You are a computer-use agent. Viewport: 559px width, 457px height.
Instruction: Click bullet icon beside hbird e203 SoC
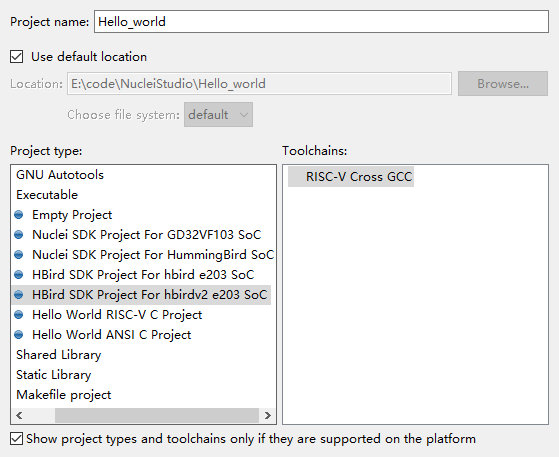19,274
